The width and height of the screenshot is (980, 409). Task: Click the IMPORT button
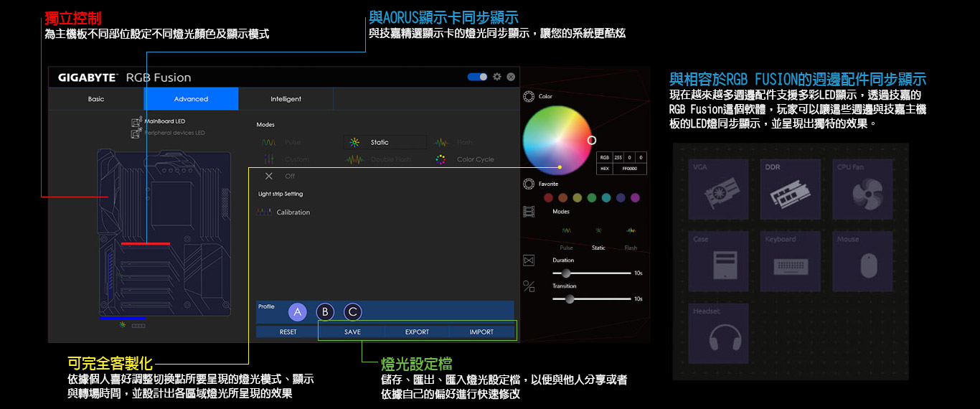pyautogui.click(x=481, y=332)
